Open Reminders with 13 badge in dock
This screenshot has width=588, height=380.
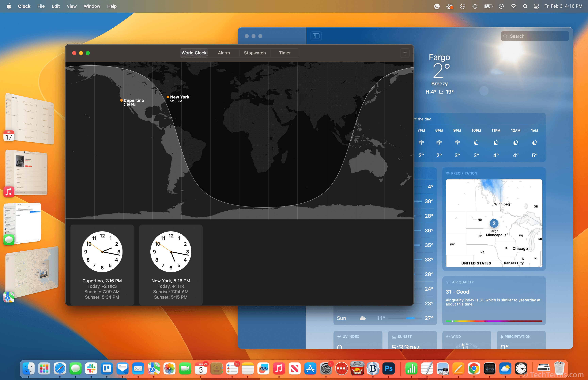click(232, 369)
